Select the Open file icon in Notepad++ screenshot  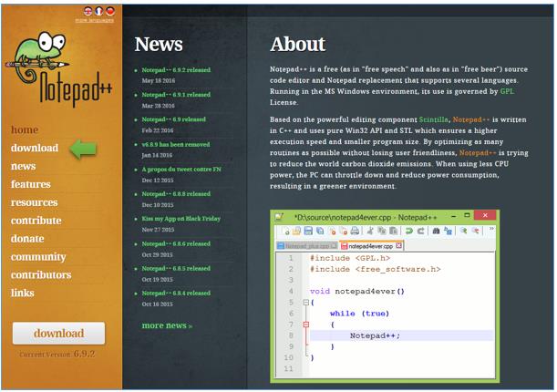296,232
